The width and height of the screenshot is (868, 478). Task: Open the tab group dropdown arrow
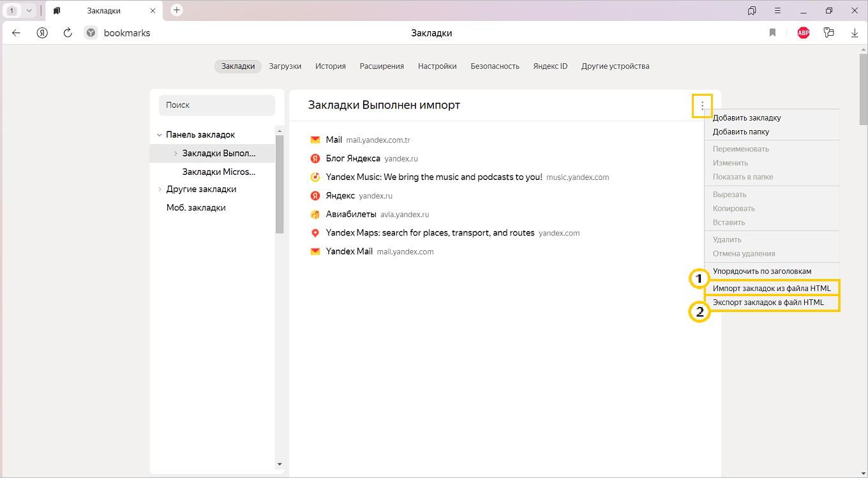click(x=29, y=10)
